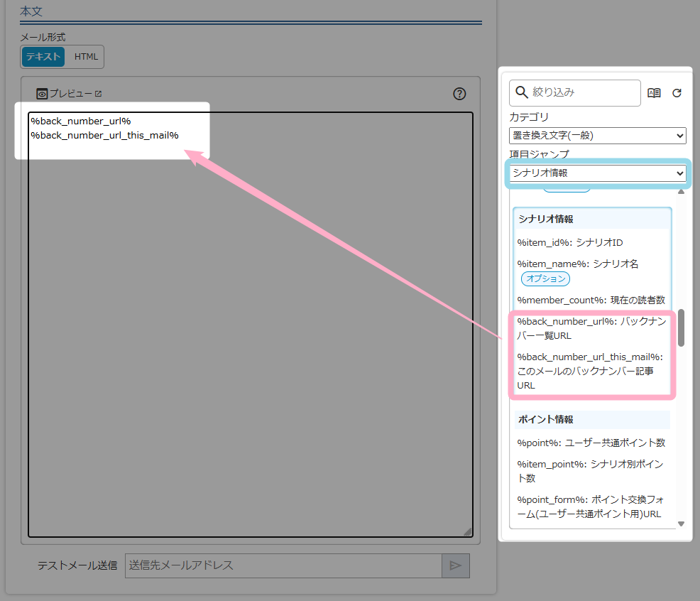Select テキスト mail format

43,57
